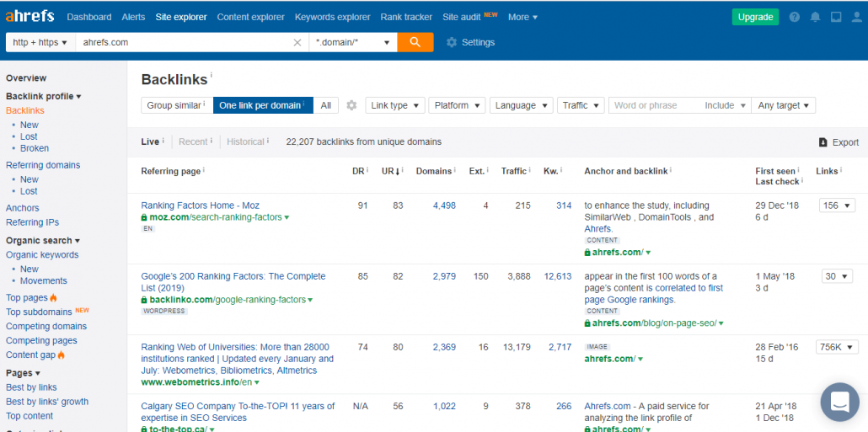This screenshot has height=432, width=868.
Task: Open the http + https protocol dropdown
Action: pyautogui.click(x=40, y=42)
